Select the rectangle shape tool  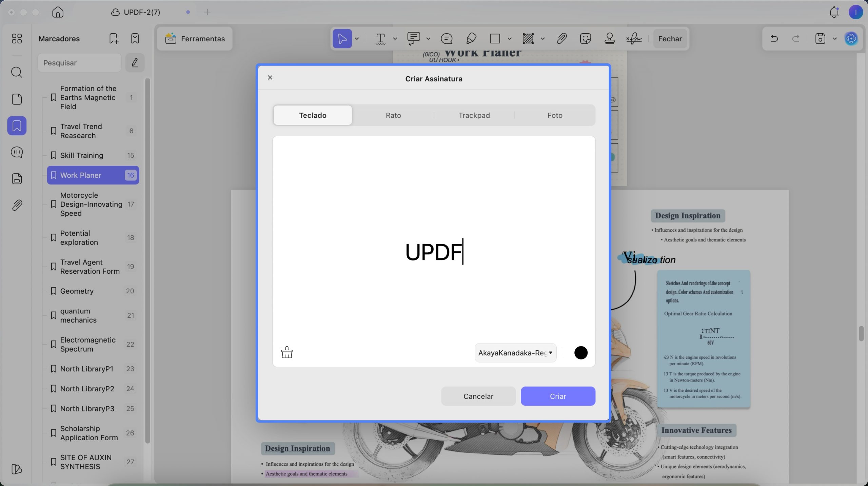pos(495,39)
